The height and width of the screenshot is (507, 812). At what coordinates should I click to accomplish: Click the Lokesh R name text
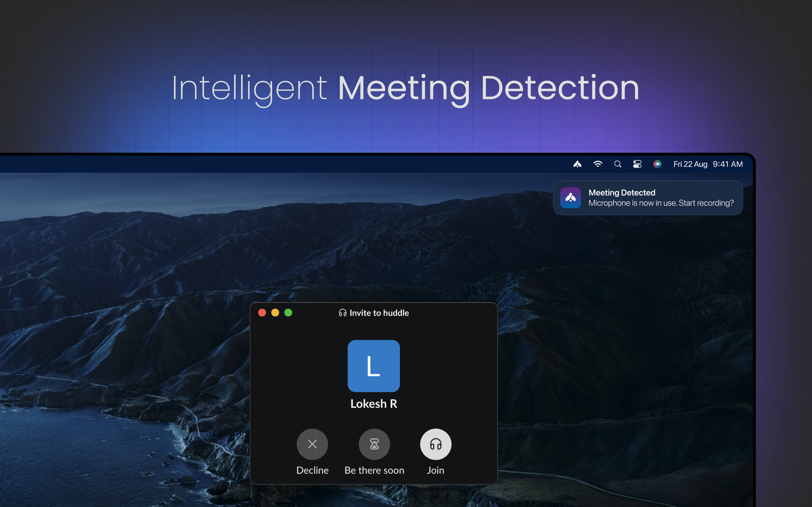pos(373,404)
